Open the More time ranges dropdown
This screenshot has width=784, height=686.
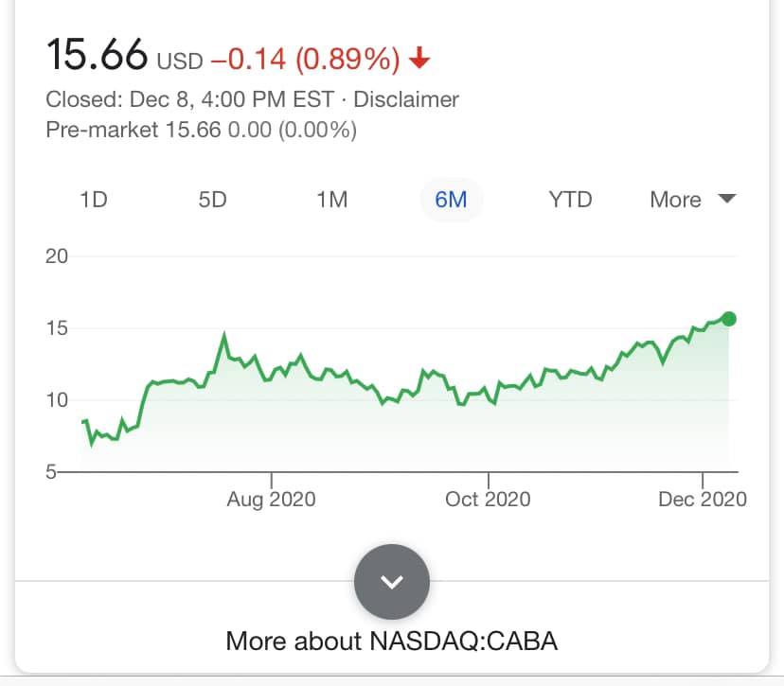click(675, 200)
